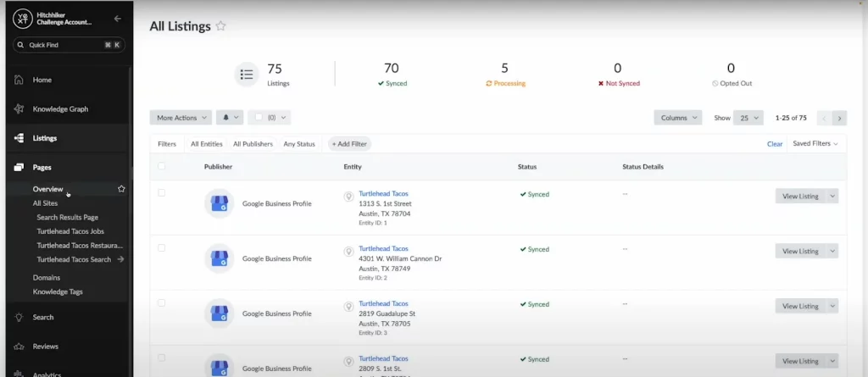Open Turtlehead Tacos link at William Cannon
The image size is (868, 377).
384,248
